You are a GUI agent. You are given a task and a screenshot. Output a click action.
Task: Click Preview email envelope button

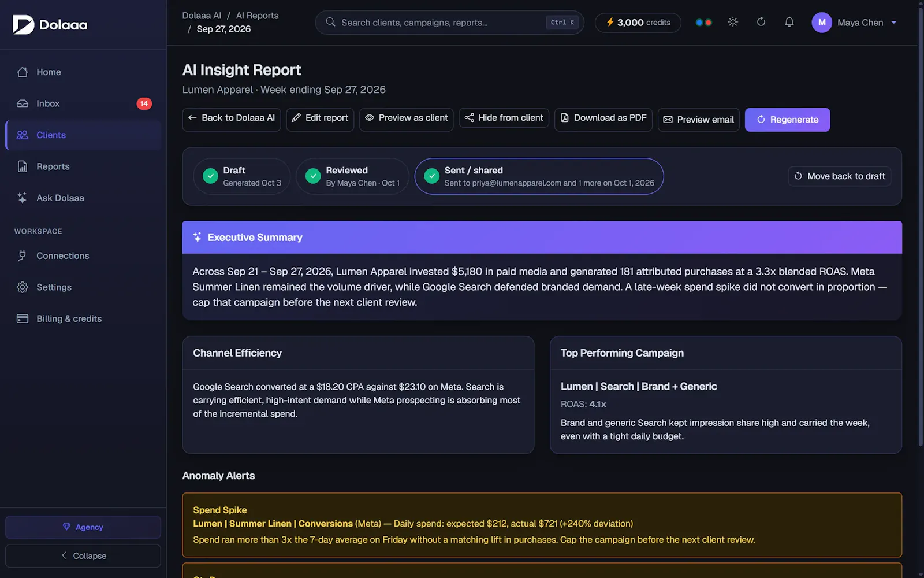(x=699, y=120)
